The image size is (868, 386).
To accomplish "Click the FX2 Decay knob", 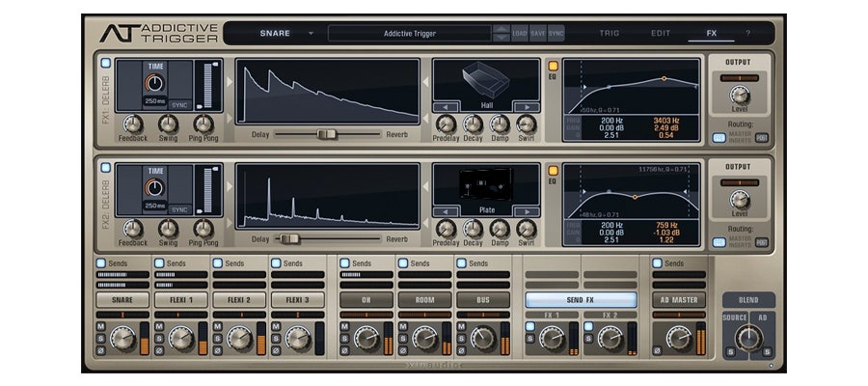I will [473, 229].
